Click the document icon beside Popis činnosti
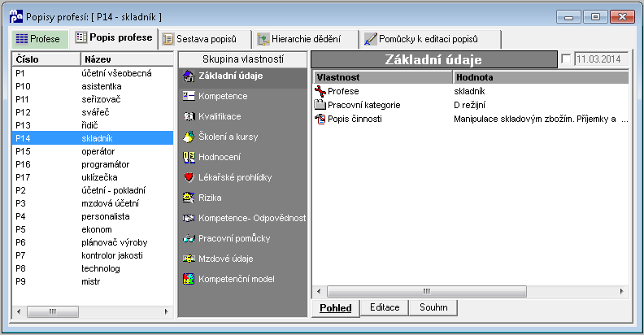Screen dimensions: 644x335 [x=320, y=119]
